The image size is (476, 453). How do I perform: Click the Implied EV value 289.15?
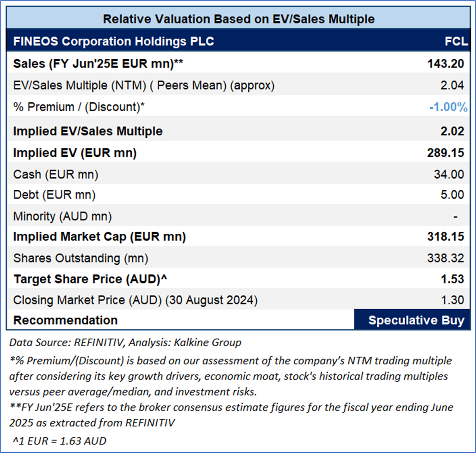click(x=445, y=153)
